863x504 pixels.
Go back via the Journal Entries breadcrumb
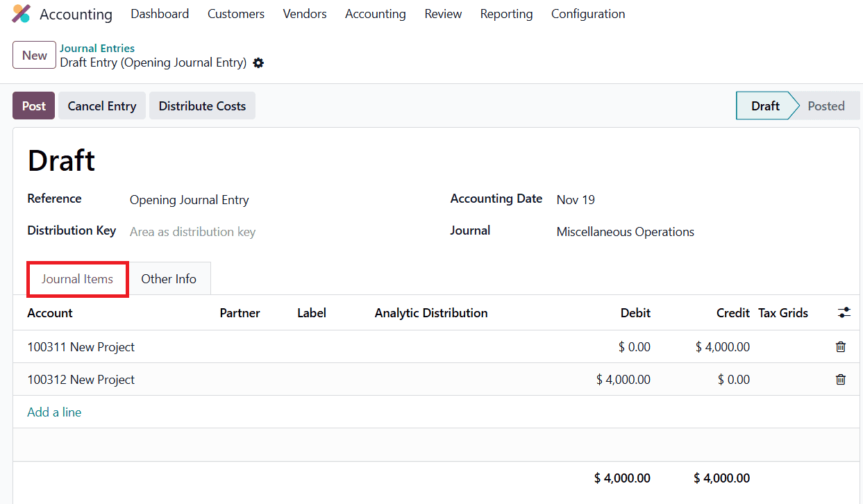click(97, 48)
